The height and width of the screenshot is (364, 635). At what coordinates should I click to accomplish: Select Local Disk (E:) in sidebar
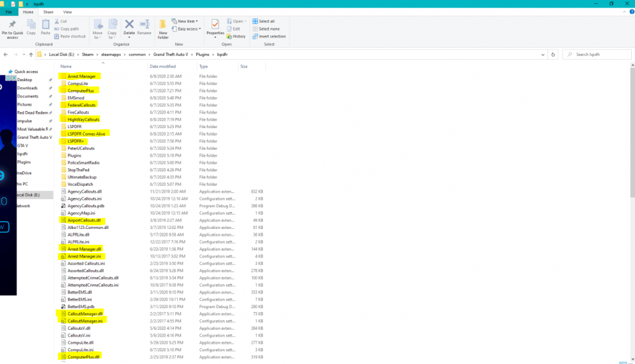[28, 195]
